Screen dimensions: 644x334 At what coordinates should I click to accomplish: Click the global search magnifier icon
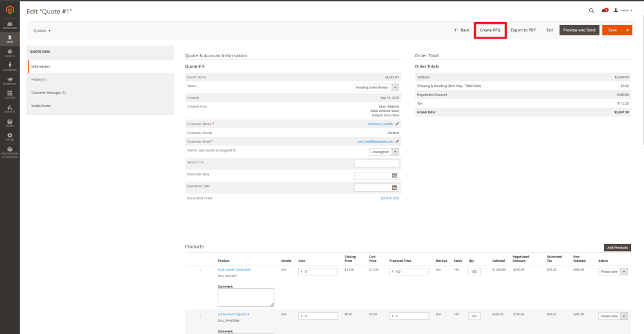[591, 11]
